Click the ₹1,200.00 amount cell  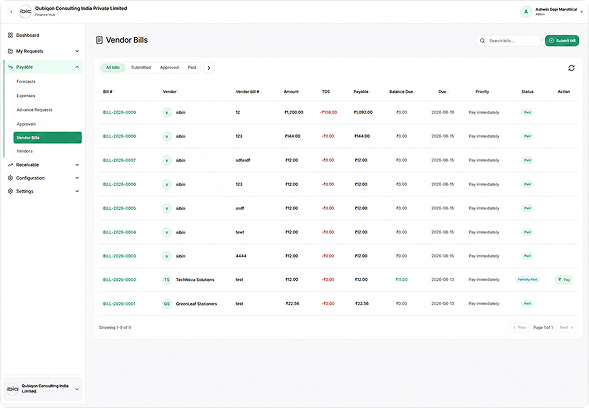click(294, 112)
